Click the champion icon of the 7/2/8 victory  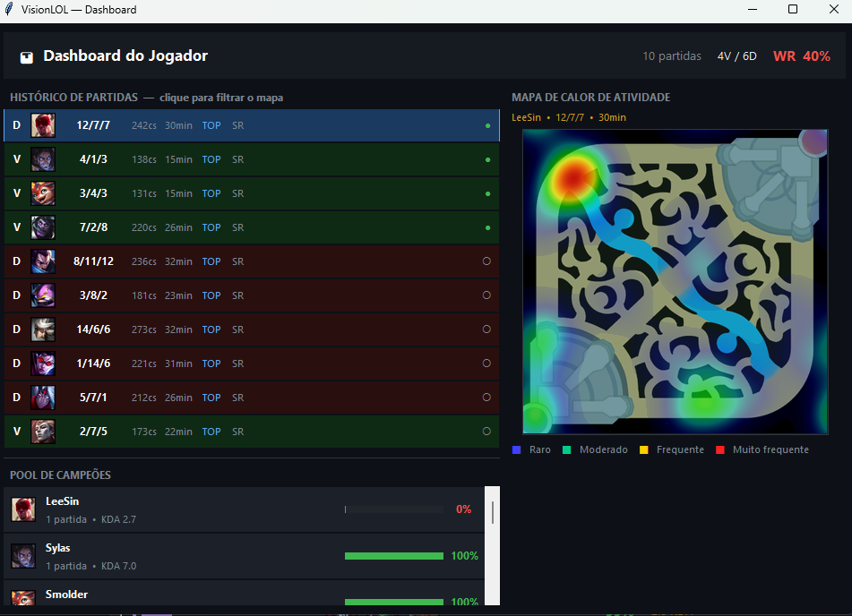42,227
